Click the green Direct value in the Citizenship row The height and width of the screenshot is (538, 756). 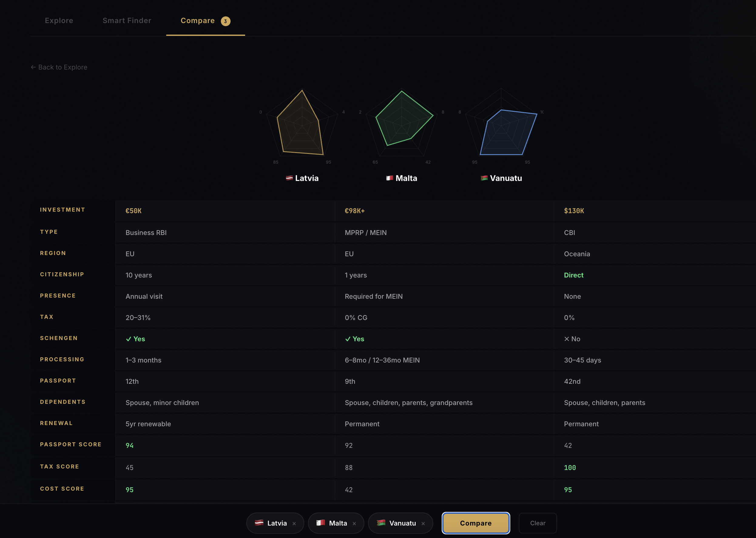click(573, 275)
